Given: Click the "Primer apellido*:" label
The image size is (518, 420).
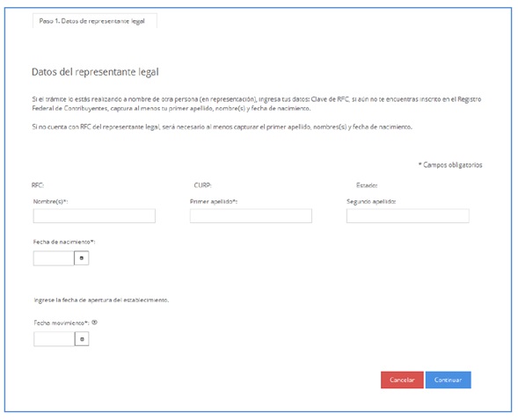Looking at the screenshot, I should click(214, 201).
